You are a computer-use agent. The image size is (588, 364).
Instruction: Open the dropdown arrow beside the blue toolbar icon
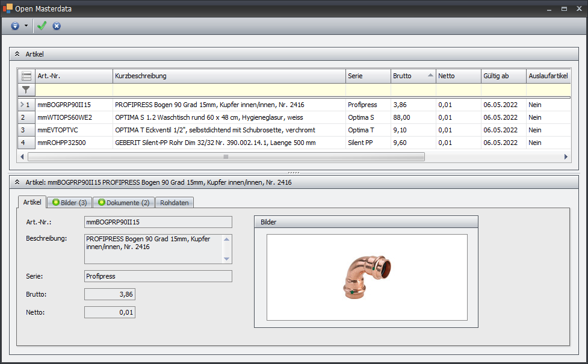pos(26,26)
